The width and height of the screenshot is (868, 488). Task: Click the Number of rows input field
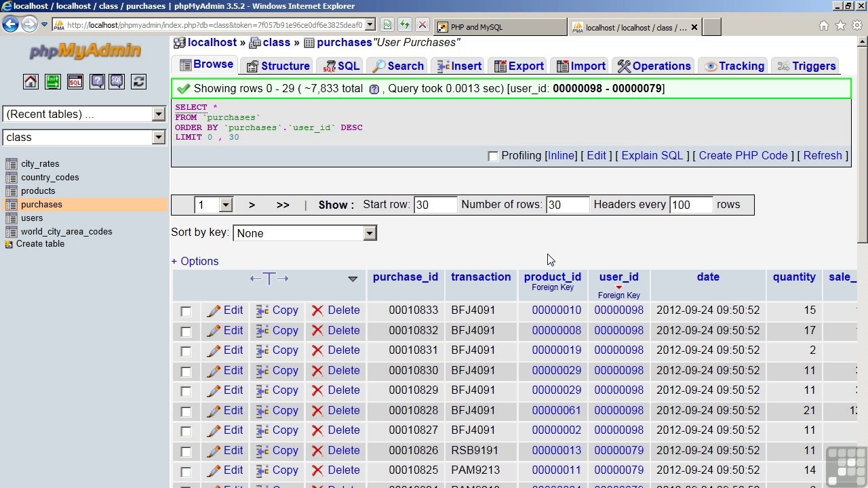[568, 205]
